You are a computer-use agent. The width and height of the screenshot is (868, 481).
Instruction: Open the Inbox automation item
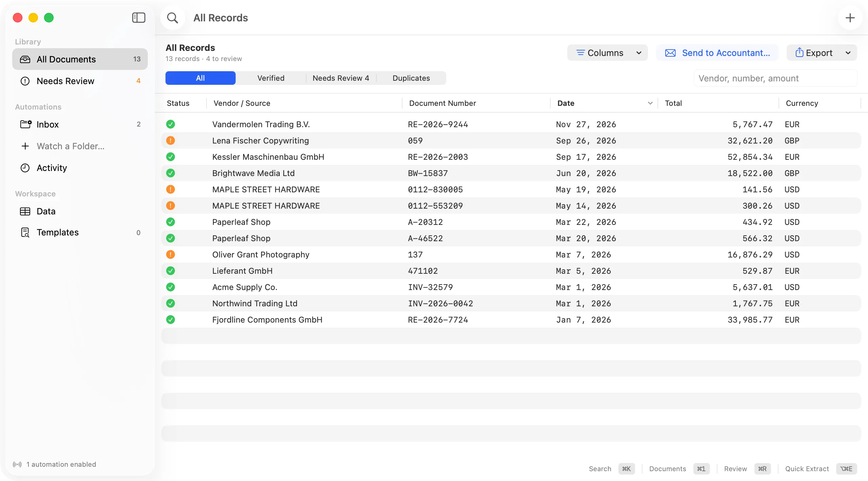coord(80,124)
